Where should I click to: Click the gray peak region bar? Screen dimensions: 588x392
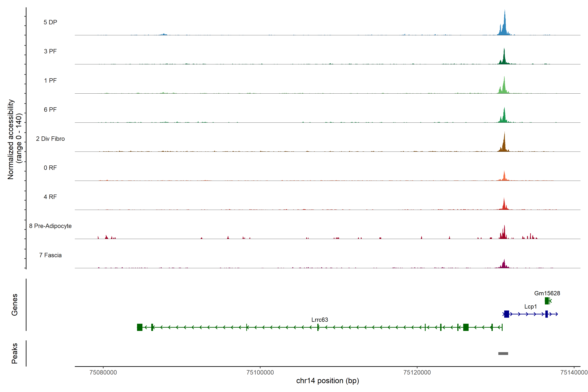pyautogui.click(x=503, y=353)
